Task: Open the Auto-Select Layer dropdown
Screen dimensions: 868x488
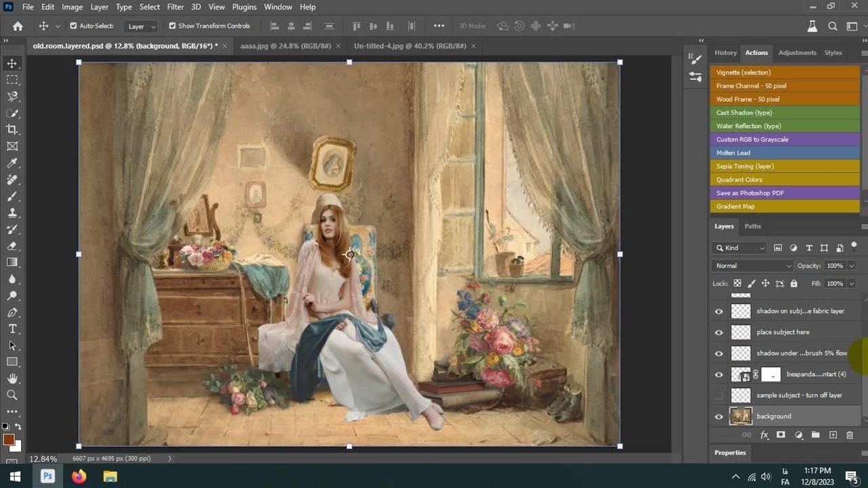Action: [x=141, y=26]
